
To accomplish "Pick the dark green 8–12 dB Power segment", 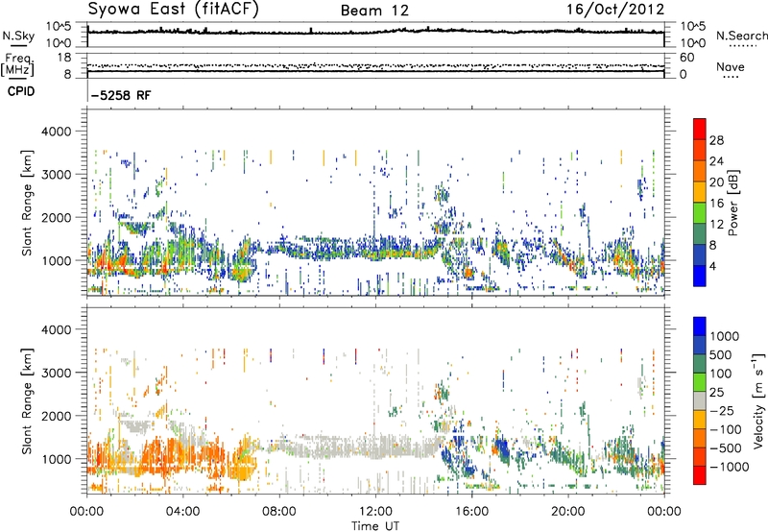I will 700,234.
